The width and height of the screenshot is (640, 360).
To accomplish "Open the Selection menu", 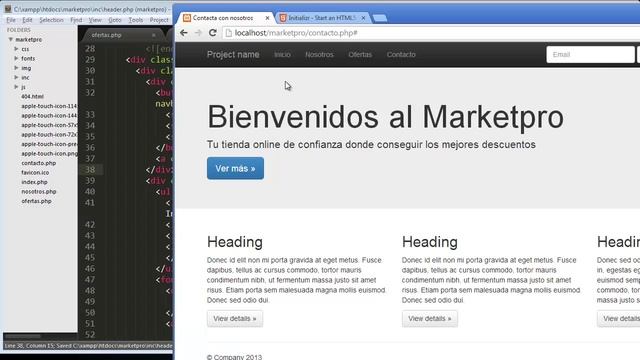I will 51,20.
